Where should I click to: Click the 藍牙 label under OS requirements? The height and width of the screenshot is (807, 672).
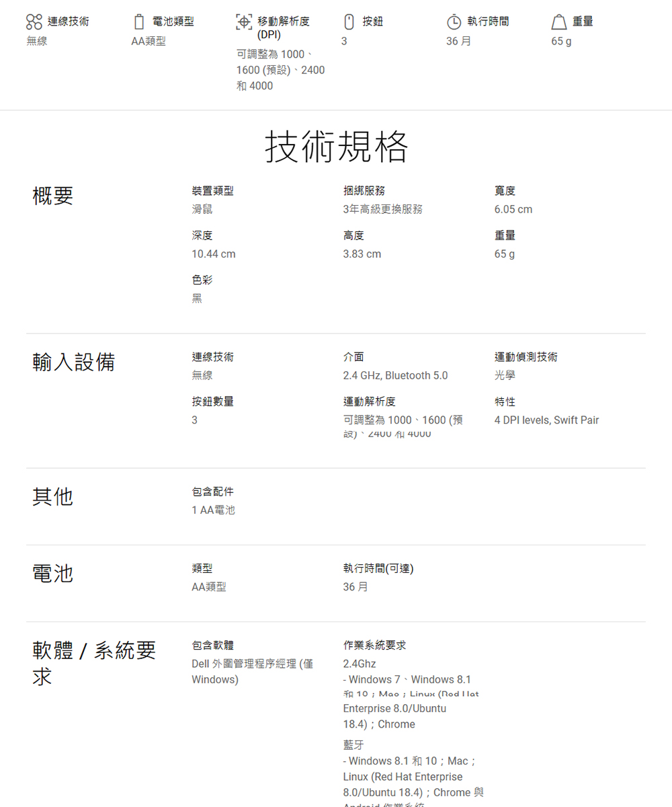[x=353, y=744]
